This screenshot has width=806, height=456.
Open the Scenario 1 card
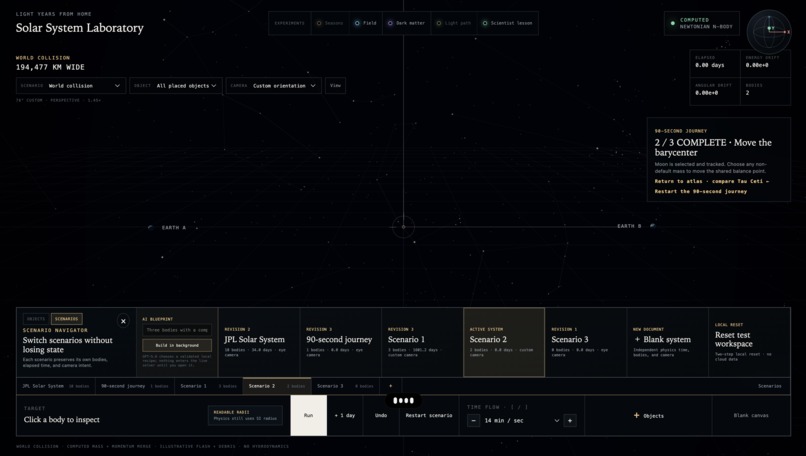tap(423, 342)
